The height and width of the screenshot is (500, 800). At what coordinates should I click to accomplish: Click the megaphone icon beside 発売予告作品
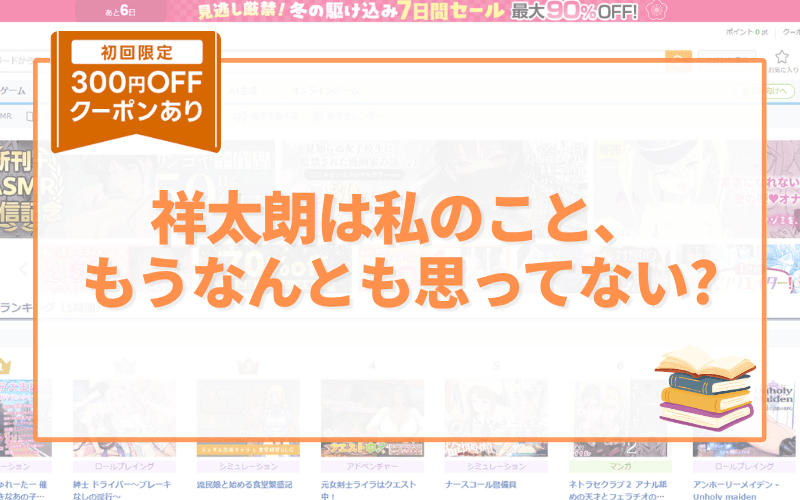pos(239,116)
